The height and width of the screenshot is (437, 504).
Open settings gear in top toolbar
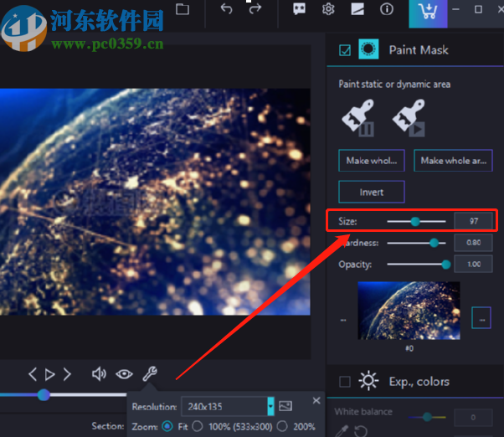click(328, 8)
